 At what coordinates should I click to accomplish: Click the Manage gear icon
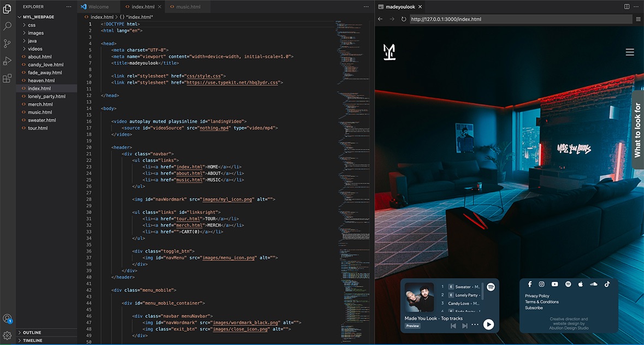8,335
